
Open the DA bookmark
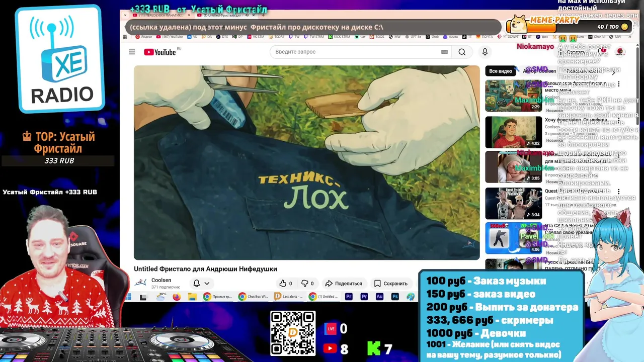point(207,37)
